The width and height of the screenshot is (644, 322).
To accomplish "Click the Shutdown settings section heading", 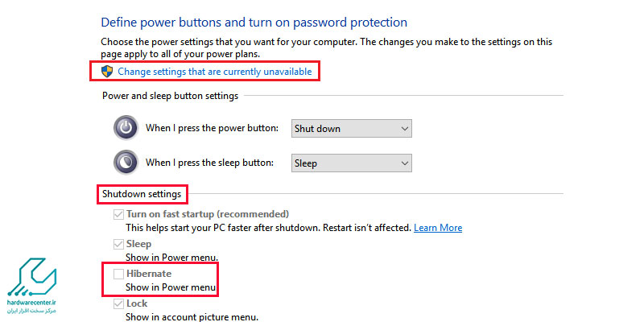I will [142, 194].
